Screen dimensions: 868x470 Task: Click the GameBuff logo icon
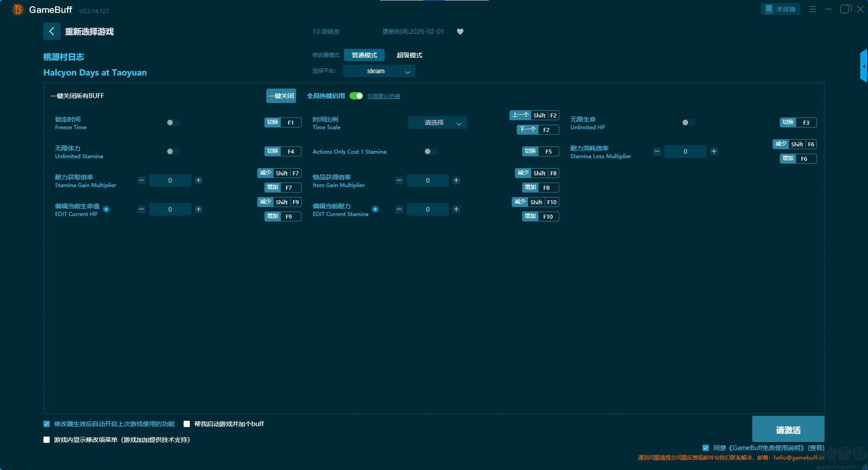(18, 9)
